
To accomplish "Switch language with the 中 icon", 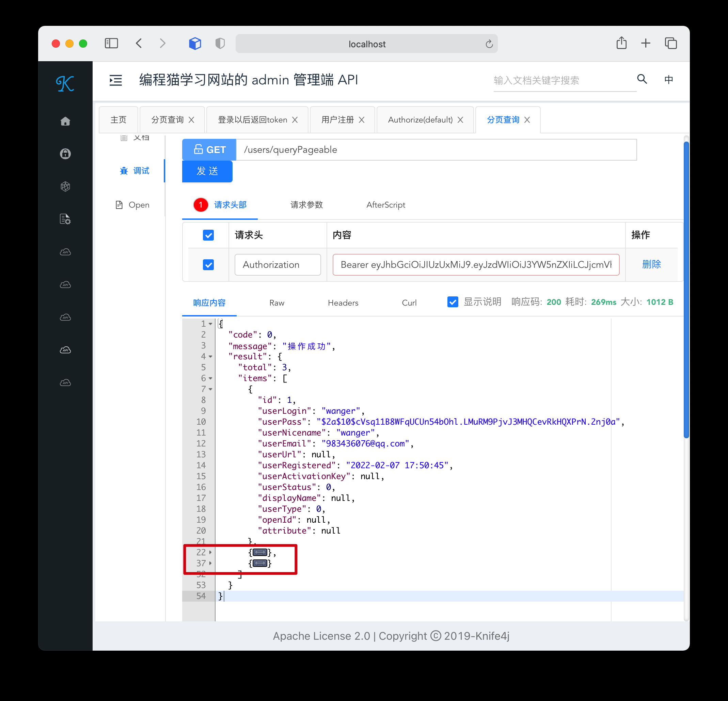I will pyautogui.click(x=668, y=79).
